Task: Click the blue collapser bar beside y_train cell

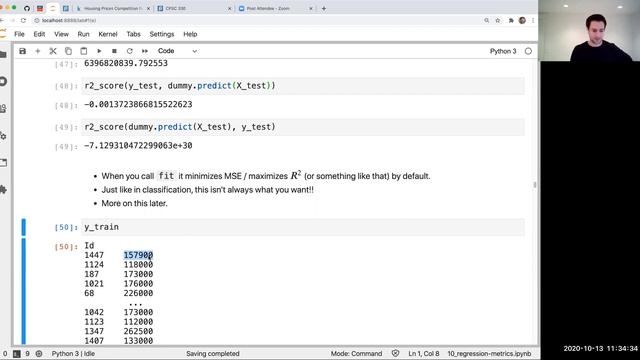Action: click(24, 227)
